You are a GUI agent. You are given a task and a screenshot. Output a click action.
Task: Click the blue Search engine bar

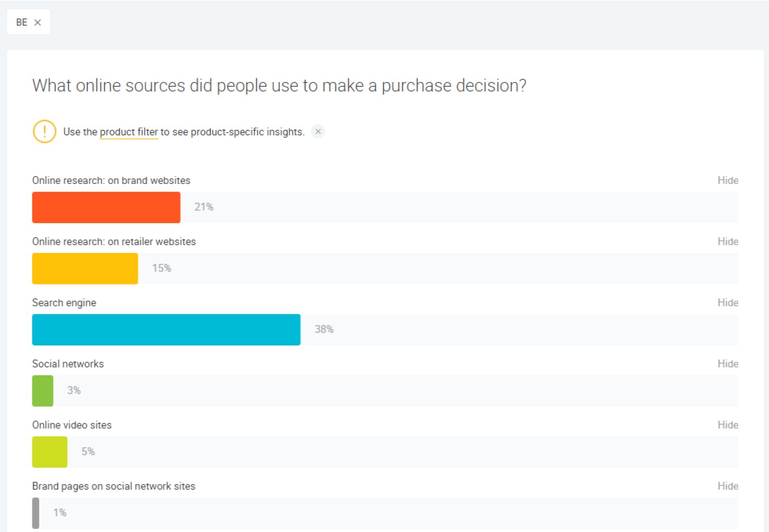click(166, 330)
